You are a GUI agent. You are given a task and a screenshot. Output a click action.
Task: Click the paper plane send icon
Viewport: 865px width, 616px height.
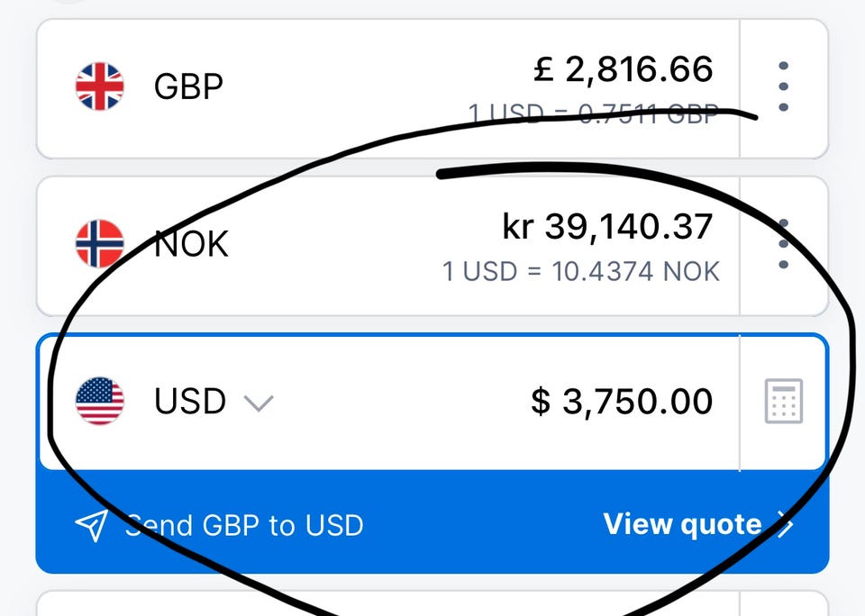tap(91, 525)
